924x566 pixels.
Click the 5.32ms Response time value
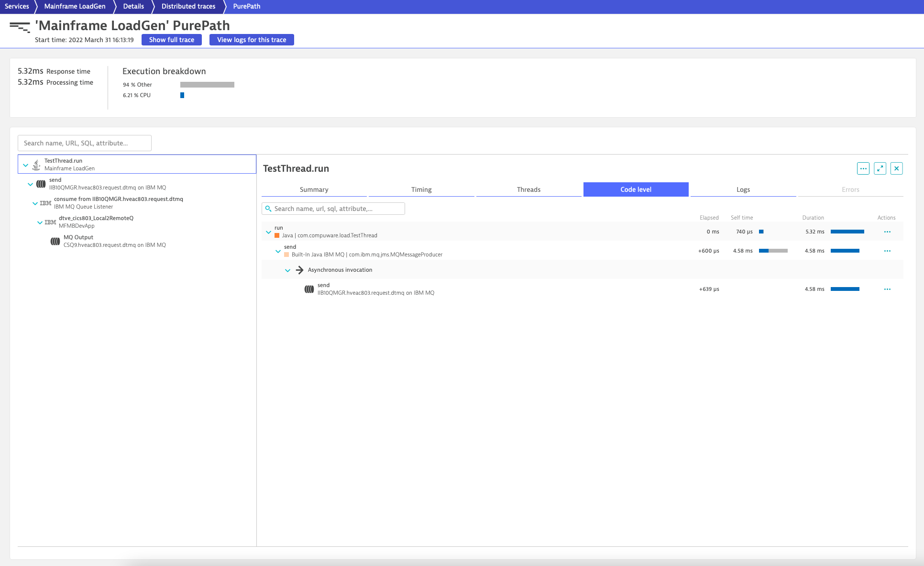[31, 71]
